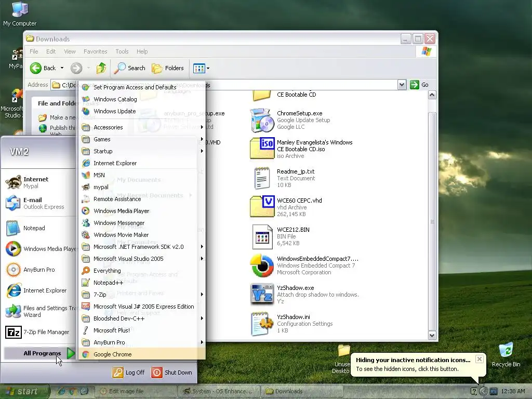The width and height of the screenshot is (532, 399).
Task: Open Microsoft Plus! entry
Action: [x=142, y=330]
